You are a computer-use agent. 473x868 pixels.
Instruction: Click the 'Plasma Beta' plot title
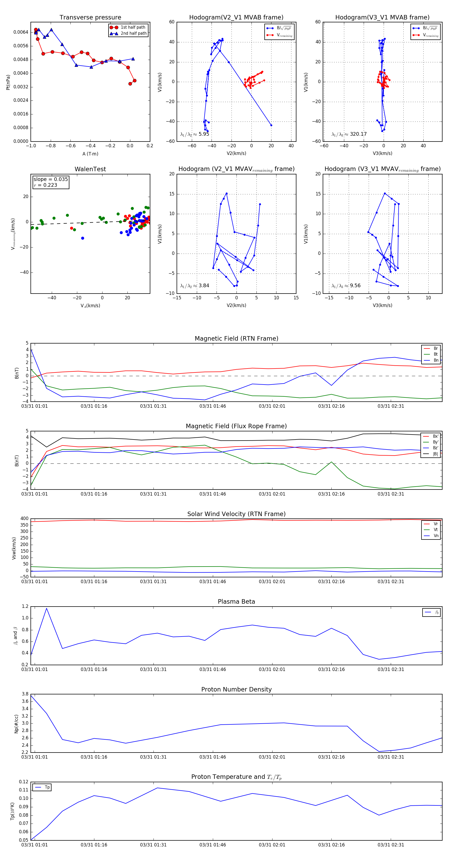pyautogui.click(x=236, y=602)
